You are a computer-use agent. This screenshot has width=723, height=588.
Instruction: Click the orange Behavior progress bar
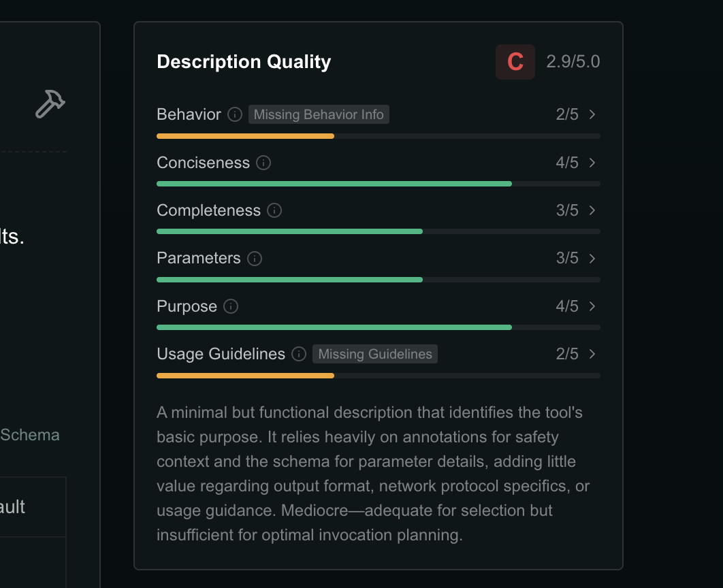click(x=245, y=136)
